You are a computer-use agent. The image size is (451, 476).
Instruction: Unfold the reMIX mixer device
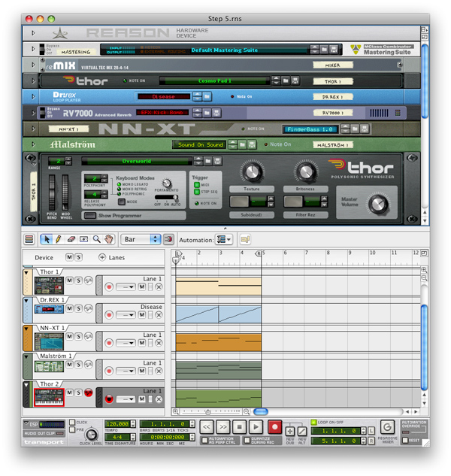[x=33, y=65]
